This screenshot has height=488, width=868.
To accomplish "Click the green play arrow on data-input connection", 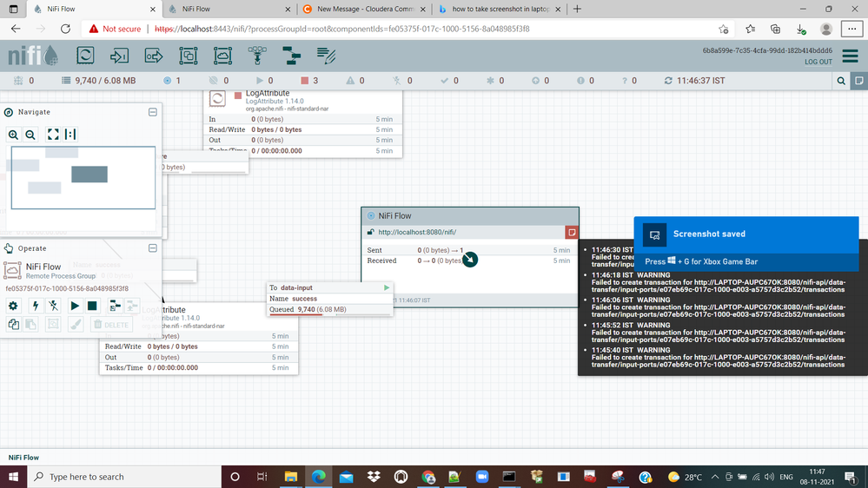I will tap(387, 287).
